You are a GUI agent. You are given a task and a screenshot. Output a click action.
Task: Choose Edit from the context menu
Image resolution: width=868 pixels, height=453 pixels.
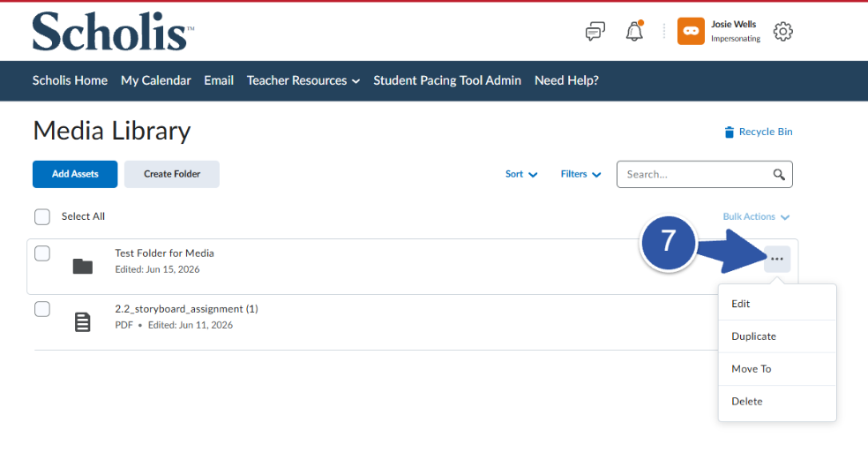pyautogui.click(x=777, y=304)
